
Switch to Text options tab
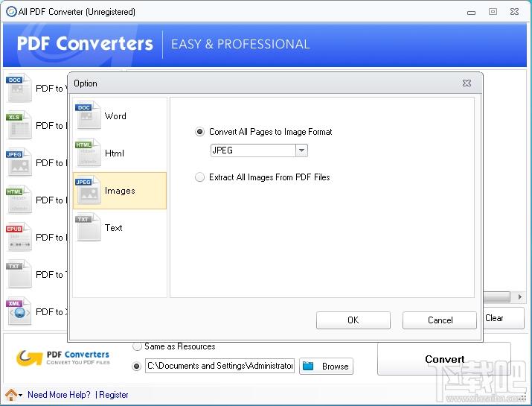point(120,228)
